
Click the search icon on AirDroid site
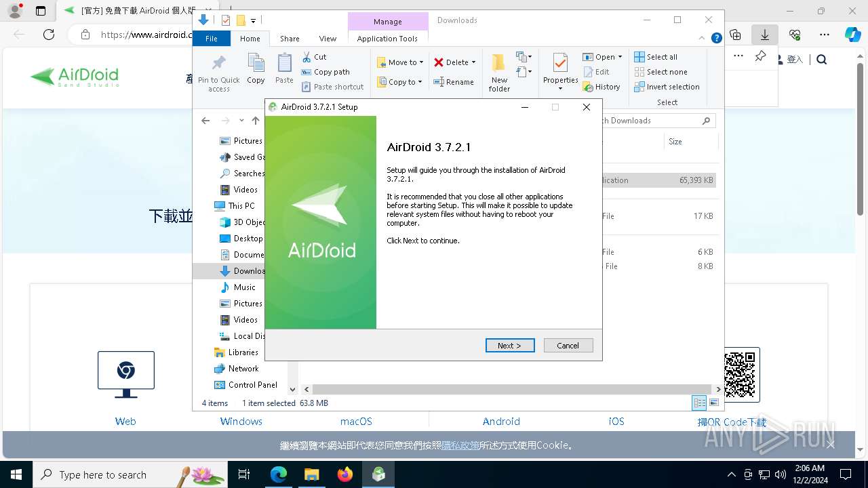[x=822, y=60]
